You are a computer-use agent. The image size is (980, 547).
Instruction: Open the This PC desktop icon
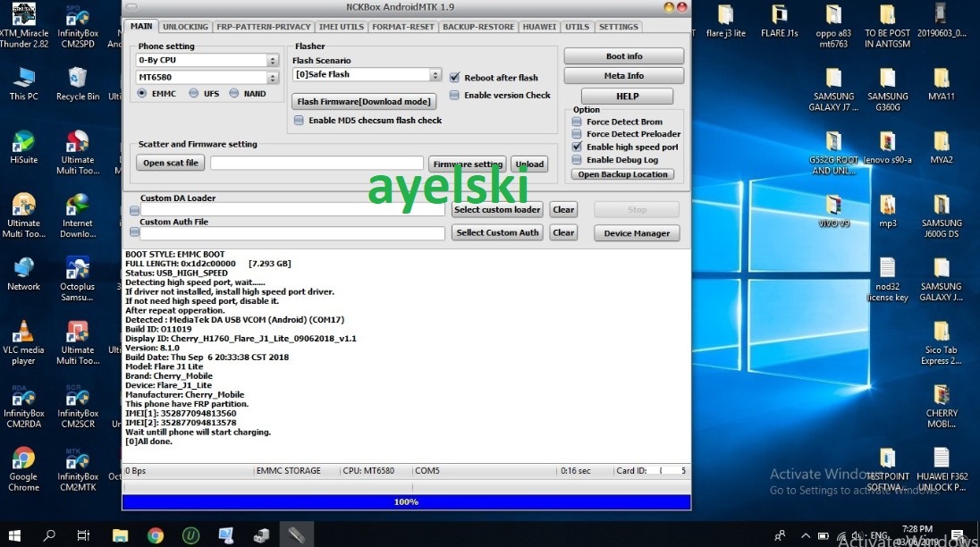click(x=24, y=83)
